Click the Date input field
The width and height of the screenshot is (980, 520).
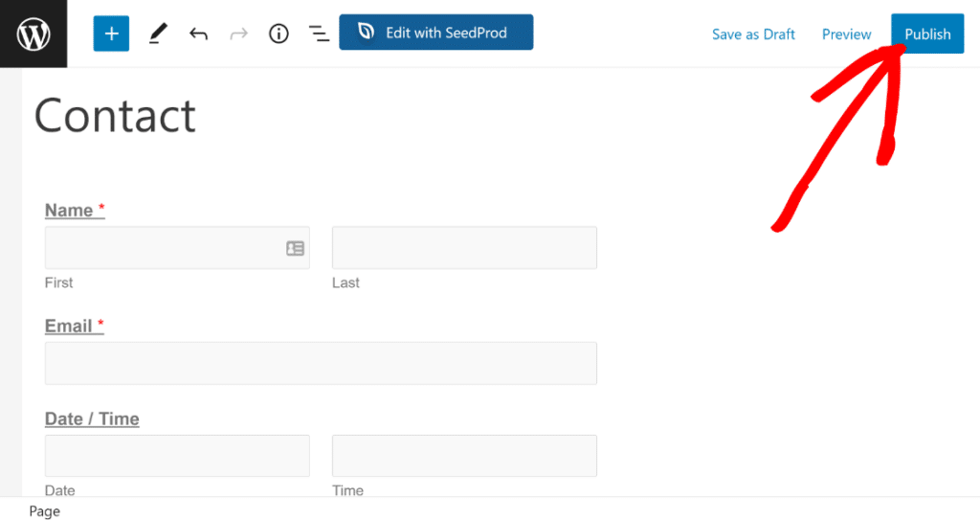[x=177, y=456]
